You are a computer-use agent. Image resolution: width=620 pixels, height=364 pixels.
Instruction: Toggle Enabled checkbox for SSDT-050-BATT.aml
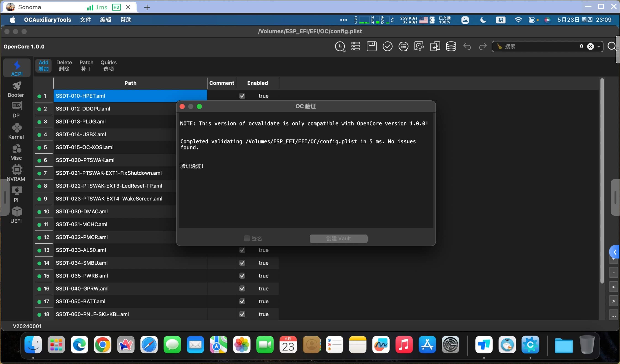coord(242,301)
